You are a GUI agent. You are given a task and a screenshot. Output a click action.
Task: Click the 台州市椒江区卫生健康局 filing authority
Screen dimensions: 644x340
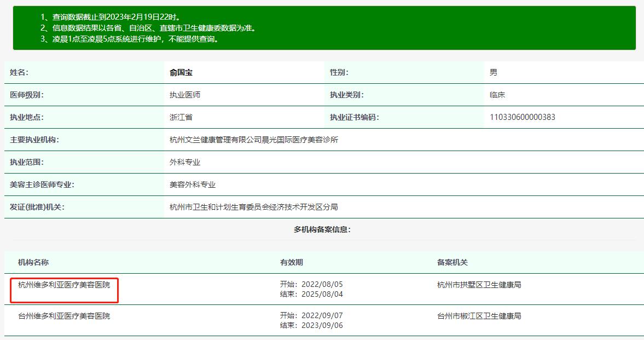[479, 316]
